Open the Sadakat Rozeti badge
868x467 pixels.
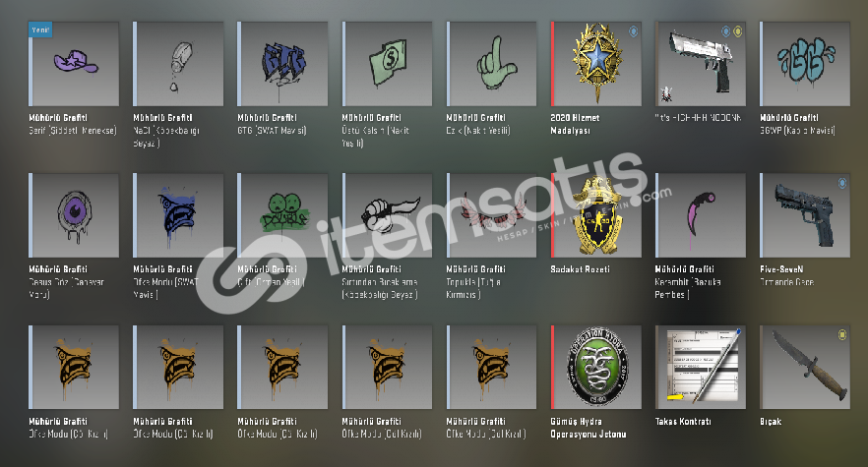596,215
